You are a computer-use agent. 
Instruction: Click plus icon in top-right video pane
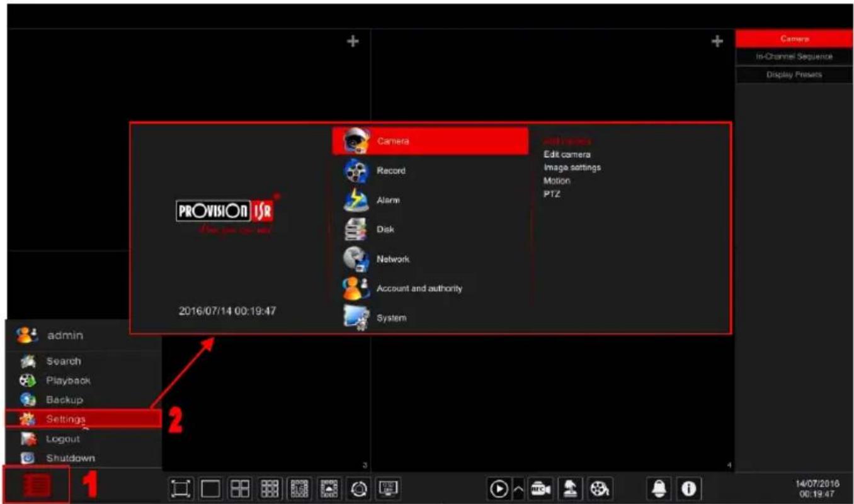click(717, 41)
